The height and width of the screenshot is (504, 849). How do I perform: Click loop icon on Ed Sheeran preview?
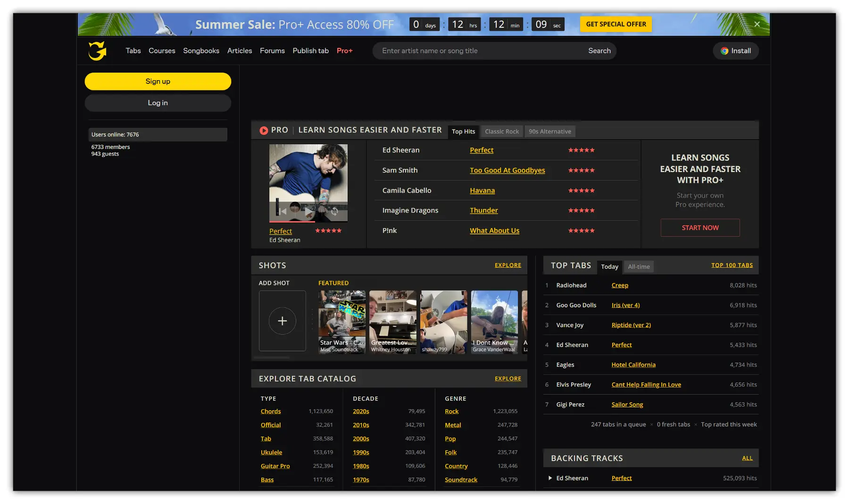click(334, 211)
